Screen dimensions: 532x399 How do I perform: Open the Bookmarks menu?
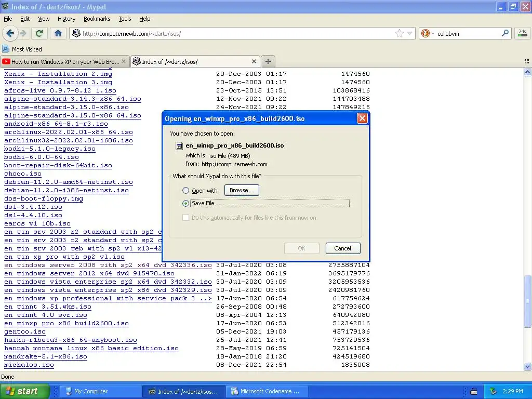pos(97,19)
